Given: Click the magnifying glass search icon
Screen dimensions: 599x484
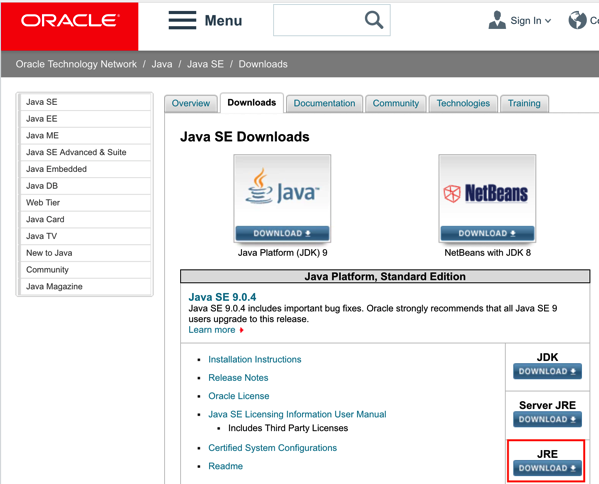Looking at the screenshot, I should [374, 20].
